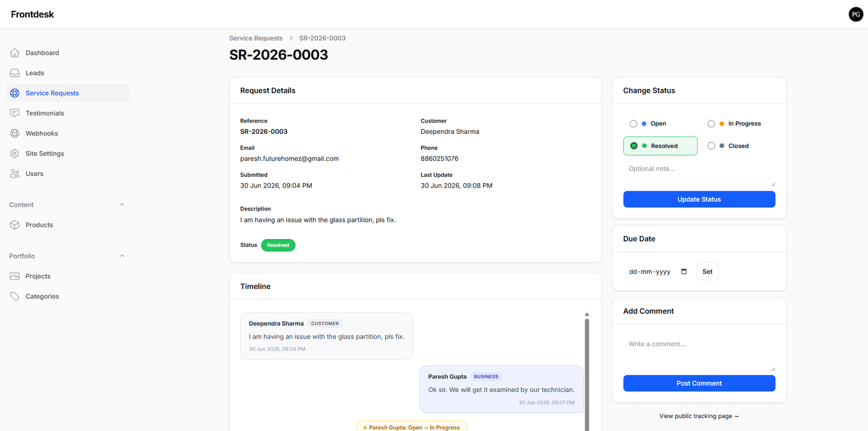The height and width of the screenshot is (431, 868).
Task: Go to Leads in the sidebar
Action: coord(68,73)
